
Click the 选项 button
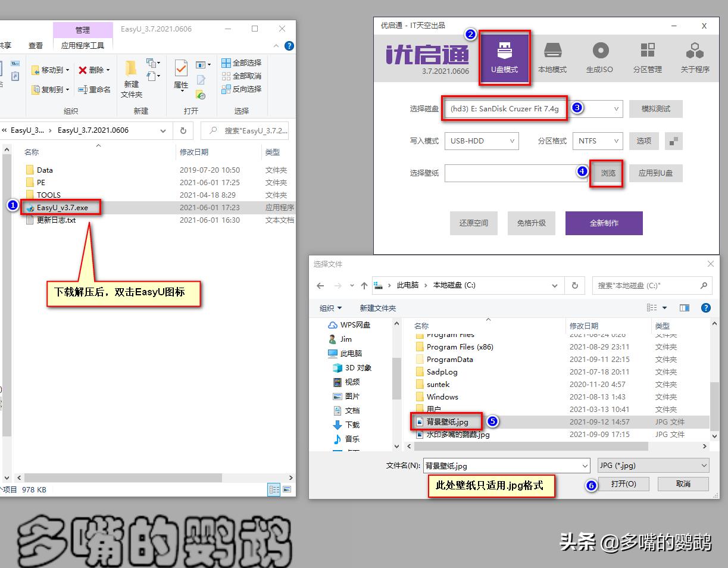[644, 141]
